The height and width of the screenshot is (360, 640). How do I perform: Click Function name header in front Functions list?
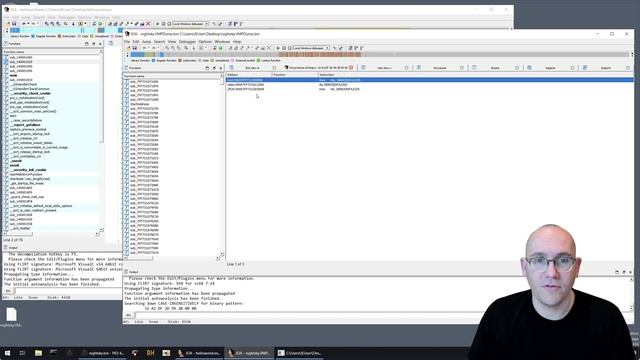(x=171, y=76)
